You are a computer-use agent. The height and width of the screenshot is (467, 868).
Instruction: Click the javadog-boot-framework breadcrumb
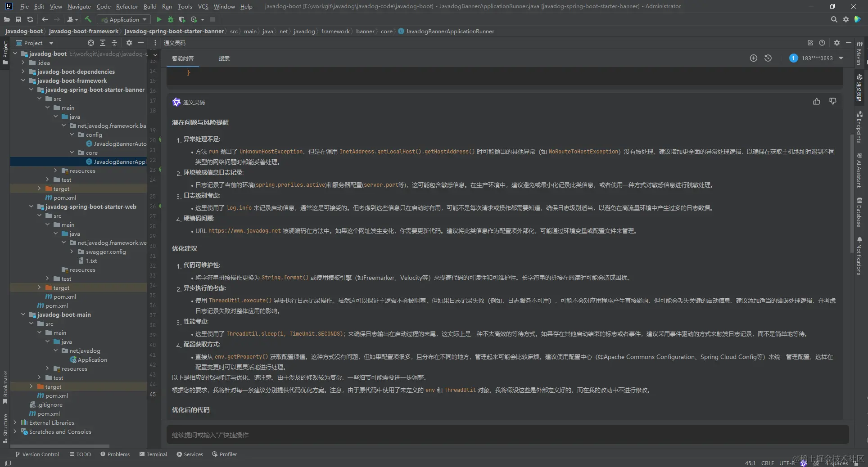point(84,31)
